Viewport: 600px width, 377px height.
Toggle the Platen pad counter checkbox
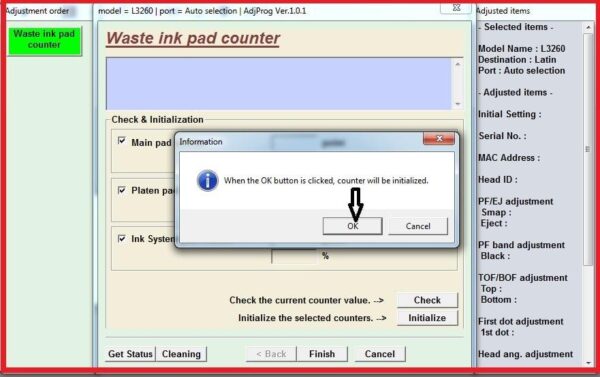(122, 190)
